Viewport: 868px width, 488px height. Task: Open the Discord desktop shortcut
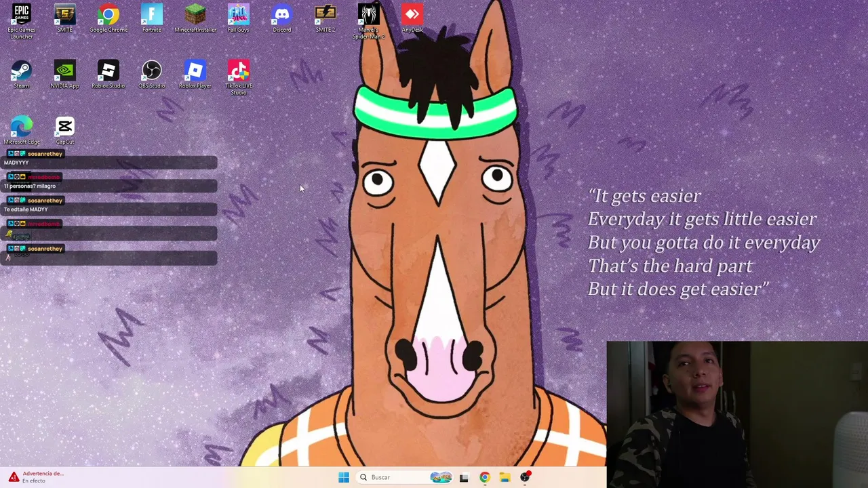282,18
